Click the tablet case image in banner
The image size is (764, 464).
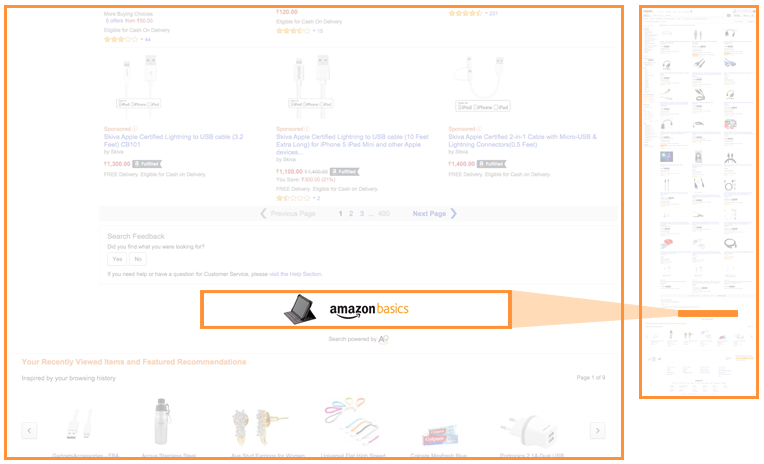[x=300, y=309]
